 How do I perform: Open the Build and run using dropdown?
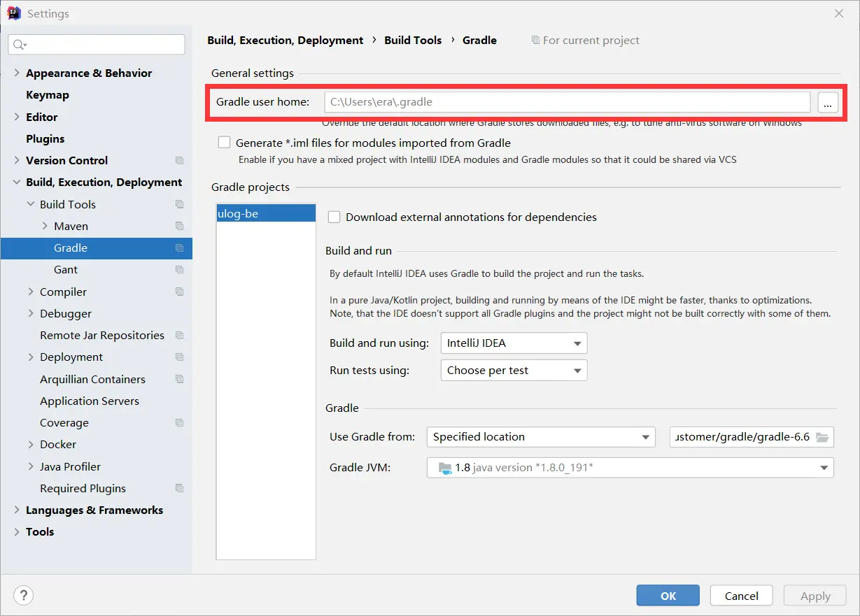514,343
